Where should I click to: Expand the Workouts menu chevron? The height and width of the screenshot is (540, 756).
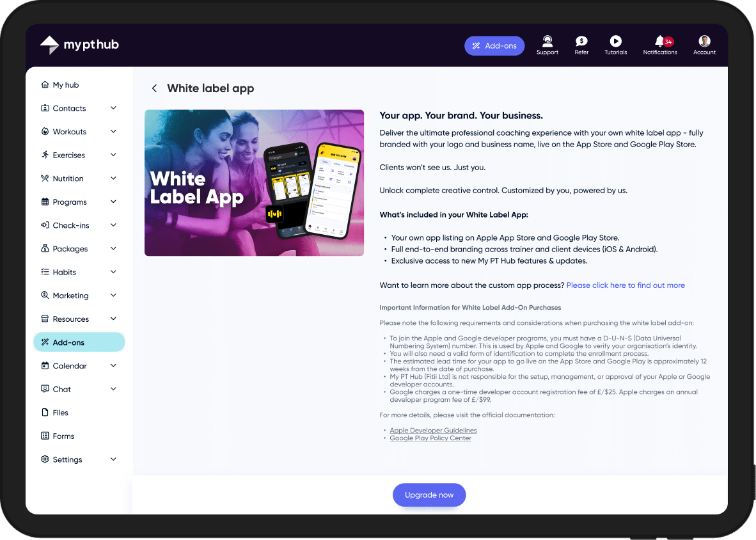pyautogui.click(x=113, y=132)
